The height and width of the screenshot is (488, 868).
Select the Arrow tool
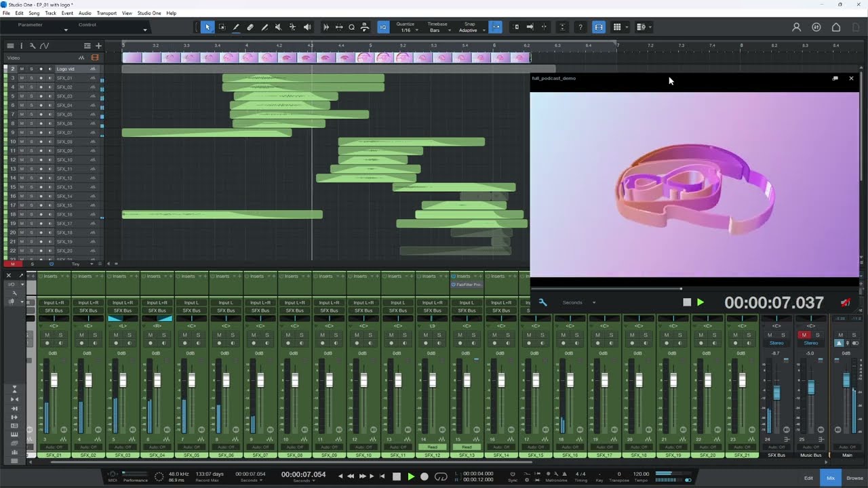(208, 27)
